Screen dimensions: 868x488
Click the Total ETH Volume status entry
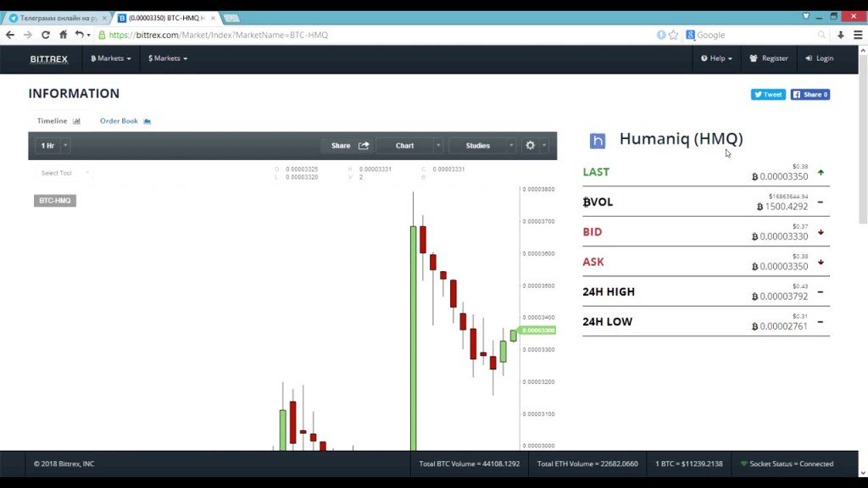tap(587, 463)
